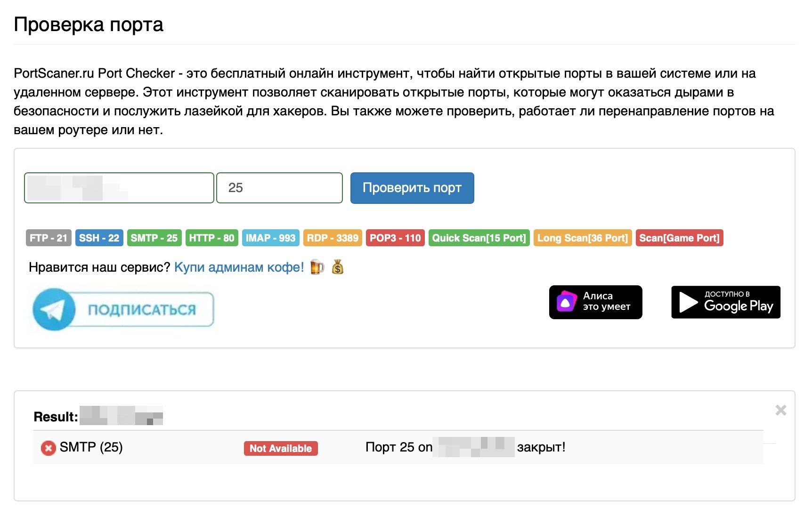Click the Google Play triangle icon
The image size is (812, 516).
pyautogui.click(x=688, y=302)
